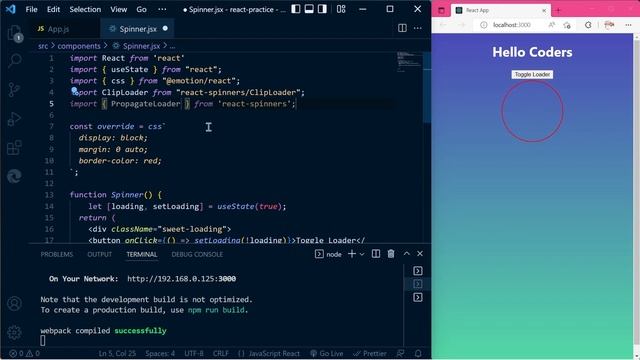Open the Manage gear in activity bar
Screen dimensions: 640x360
pos(15,332)
